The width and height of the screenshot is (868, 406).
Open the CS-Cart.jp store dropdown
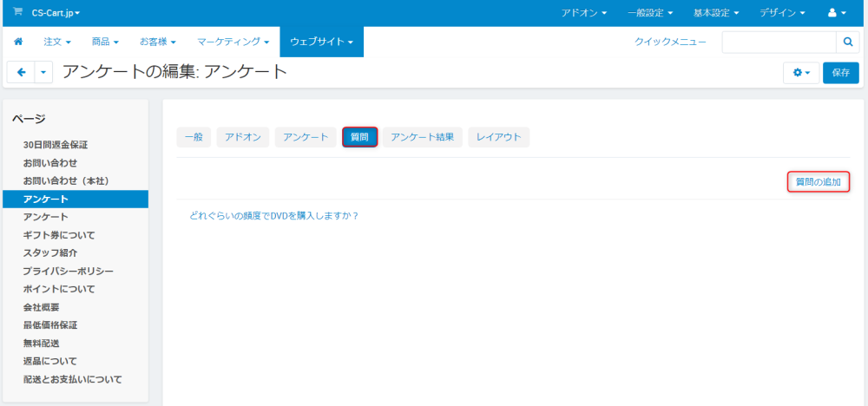[x=56, y=12]
